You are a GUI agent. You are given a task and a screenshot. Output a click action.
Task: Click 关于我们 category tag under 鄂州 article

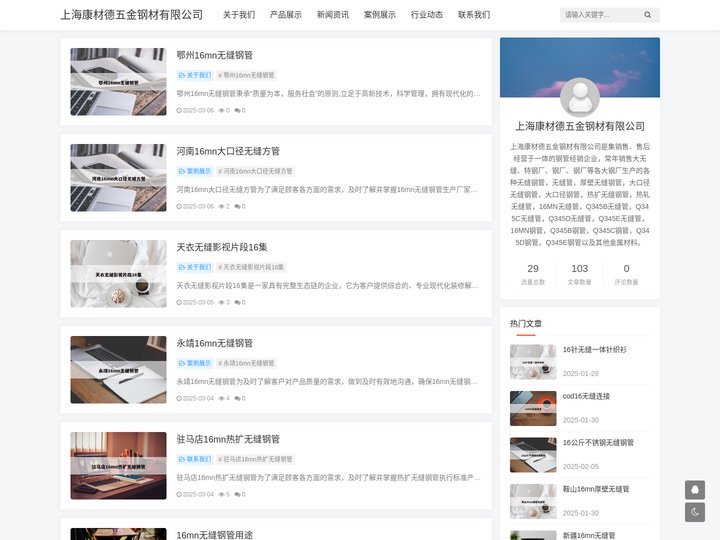[x=195, y=75]
